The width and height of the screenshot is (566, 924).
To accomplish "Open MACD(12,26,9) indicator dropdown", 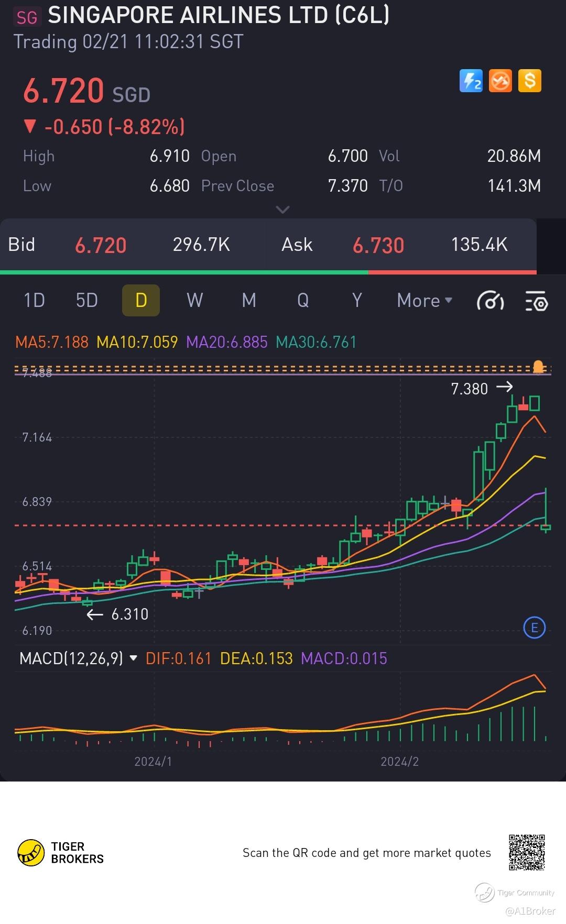I will pos(79,658).
